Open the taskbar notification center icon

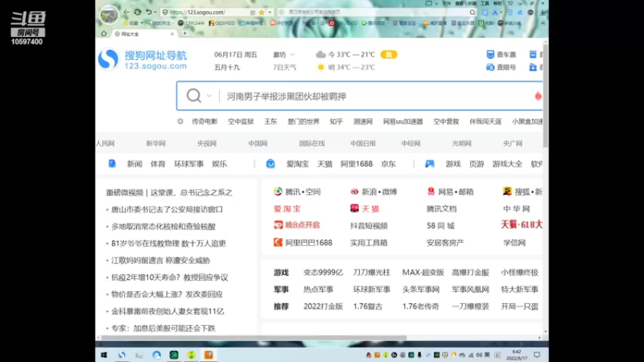pos(537,355)
